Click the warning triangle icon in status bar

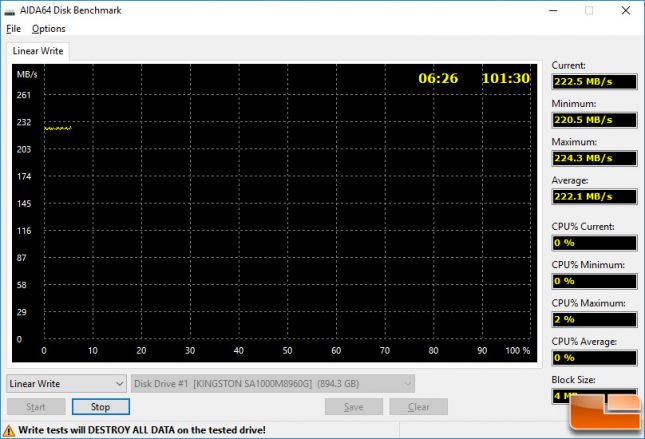click(x=8, y=431)
